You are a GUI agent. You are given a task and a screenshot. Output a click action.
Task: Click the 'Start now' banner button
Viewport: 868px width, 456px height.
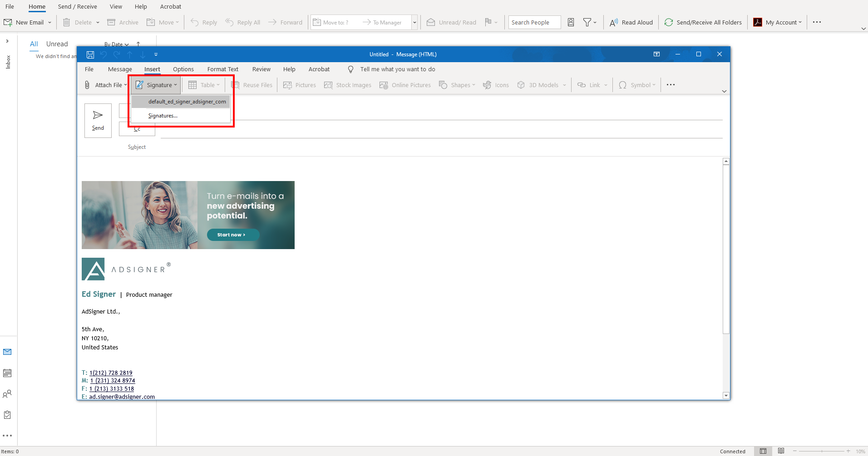coord(233,235)
